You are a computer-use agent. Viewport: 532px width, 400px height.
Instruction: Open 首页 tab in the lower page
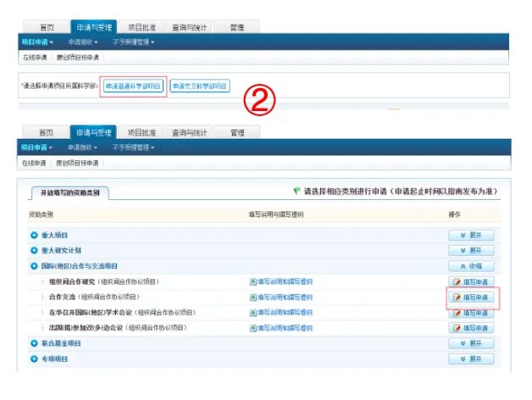(46, 132)
